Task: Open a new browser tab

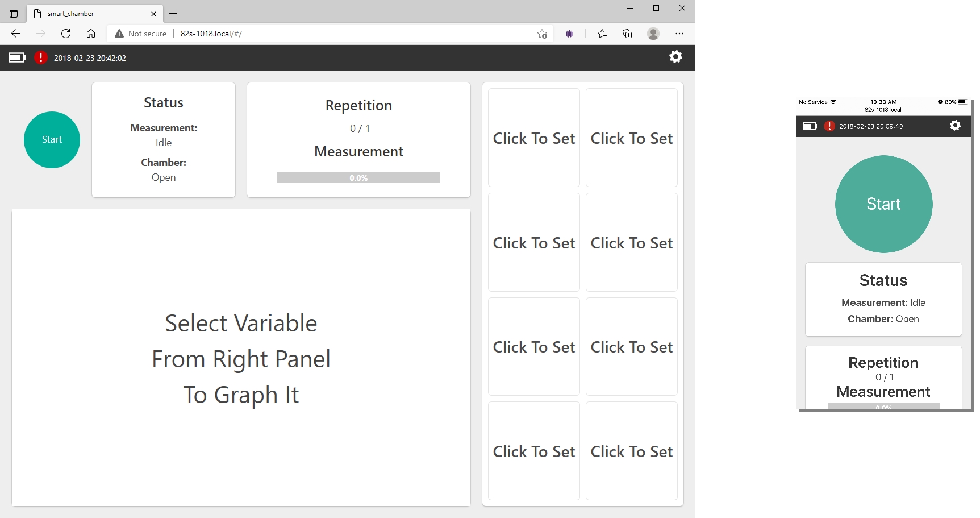Action: click(173, 14)
